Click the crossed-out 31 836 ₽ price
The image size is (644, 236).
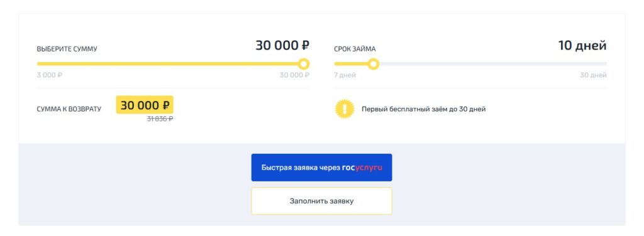coord(160,119)
